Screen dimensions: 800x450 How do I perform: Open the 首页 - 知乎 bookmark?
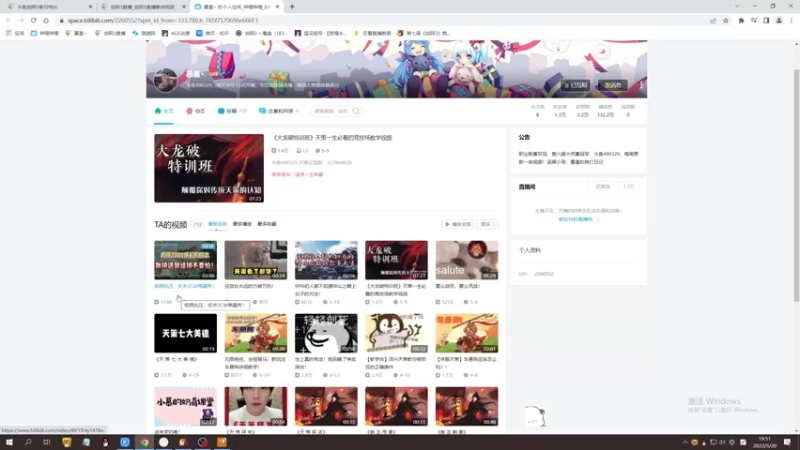pos(213,33)
